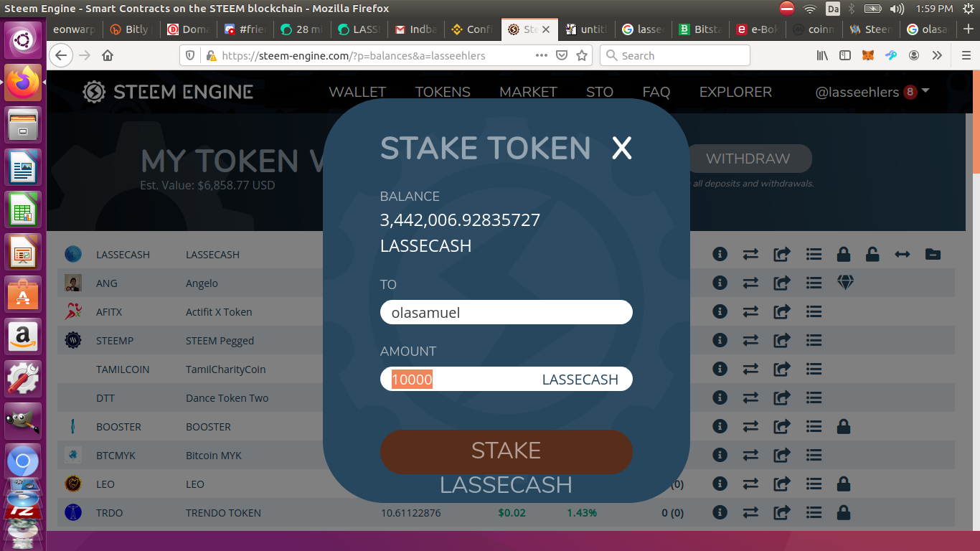Open info for the LASSECASH token row
The width and height of the screenshot is (980, 551).
[x=720, y=254]
